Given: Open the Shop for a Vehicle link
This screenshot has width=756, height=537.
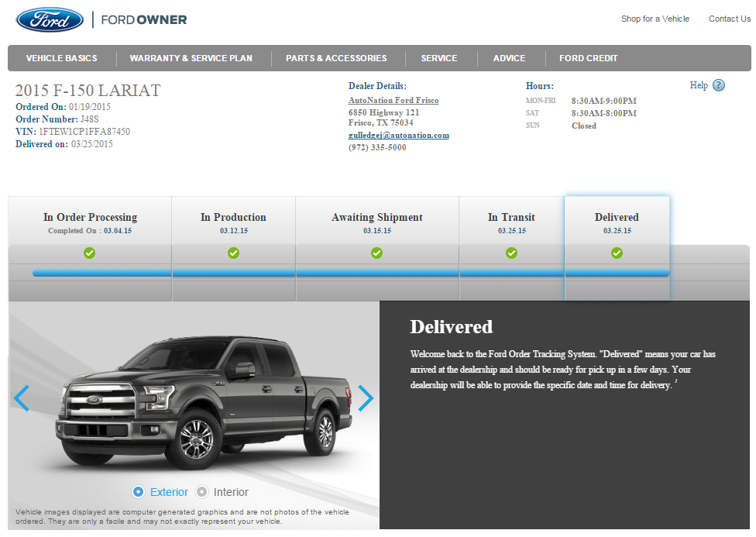Looking at the screenshot, I should 655,19.
